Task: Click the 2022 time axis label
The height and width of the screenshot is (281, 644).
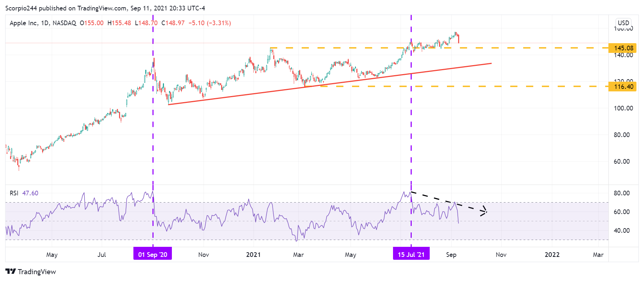Action: pos(552,255)
